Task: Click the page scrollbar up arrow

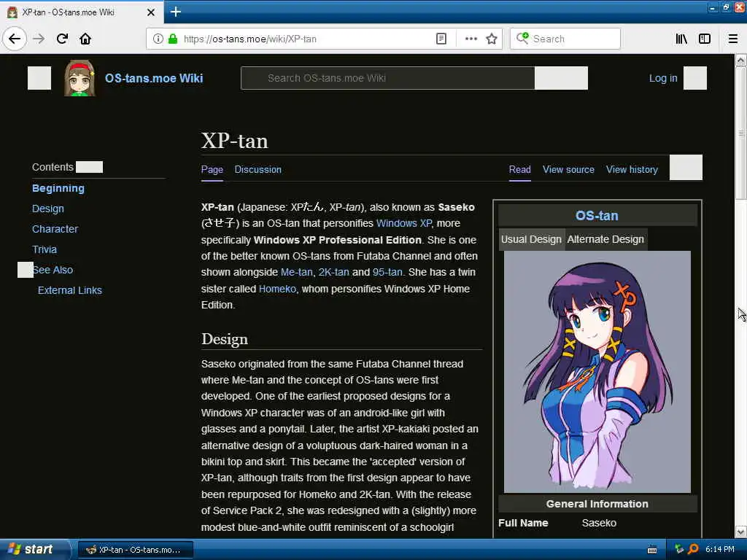Action: 741,61
